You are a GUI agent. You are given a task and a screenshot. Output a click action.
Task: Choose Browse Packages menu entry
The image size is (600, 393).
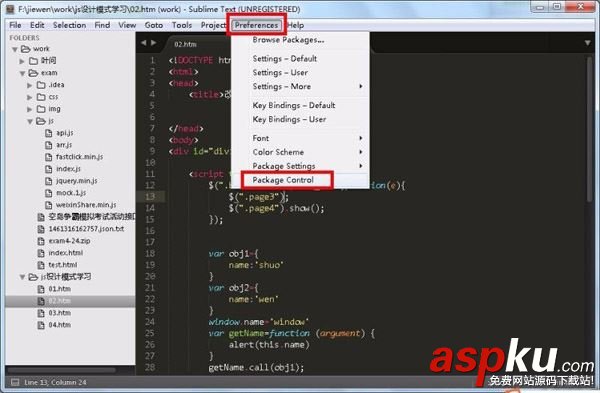pos(288,40)
